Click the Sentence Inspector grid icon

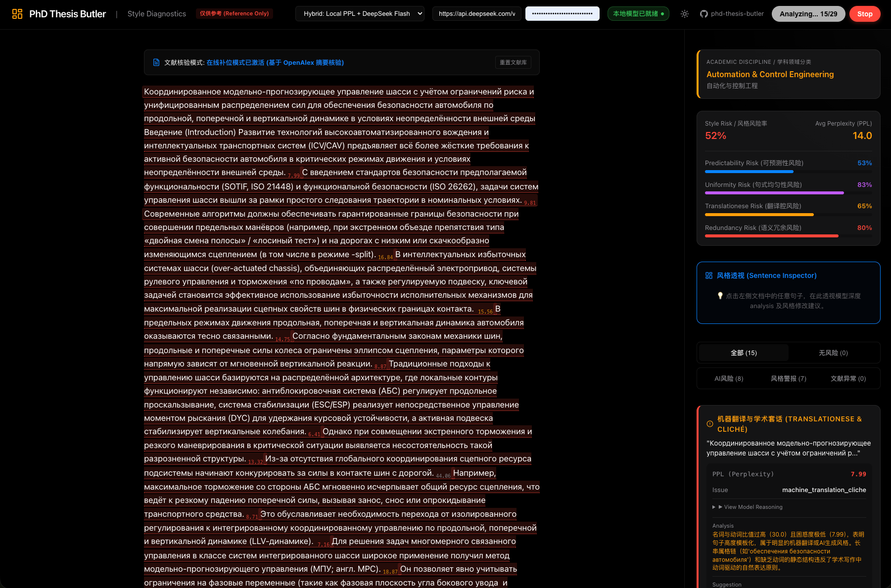tap(709, 275)
